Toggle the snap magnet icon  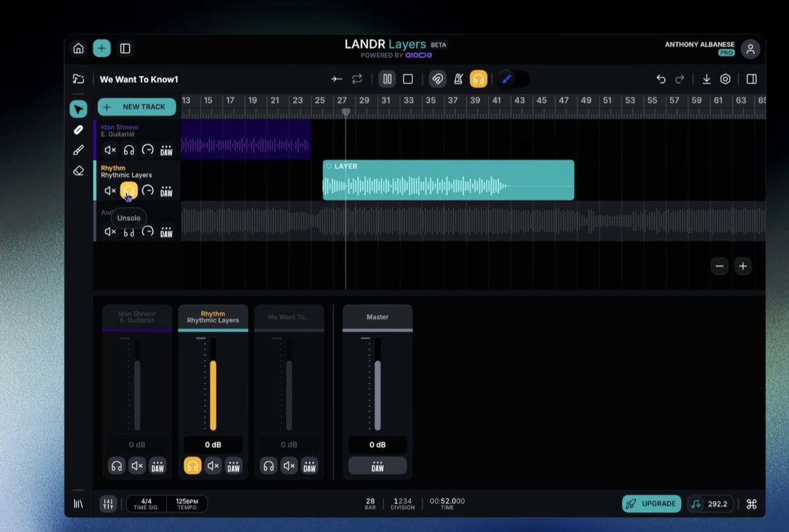[437, 79]
